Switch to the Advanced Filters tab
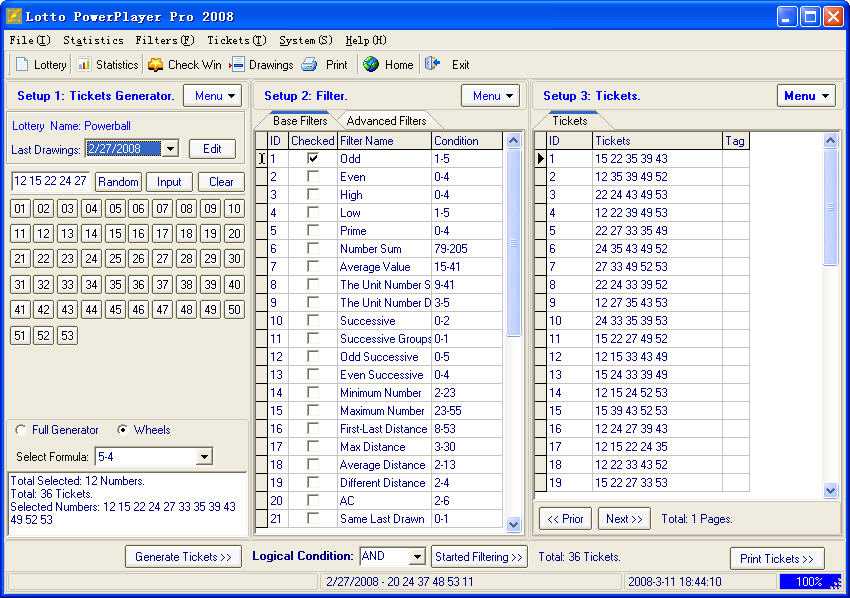The width and height of the screenshot is (850, 598). [386, 121]
